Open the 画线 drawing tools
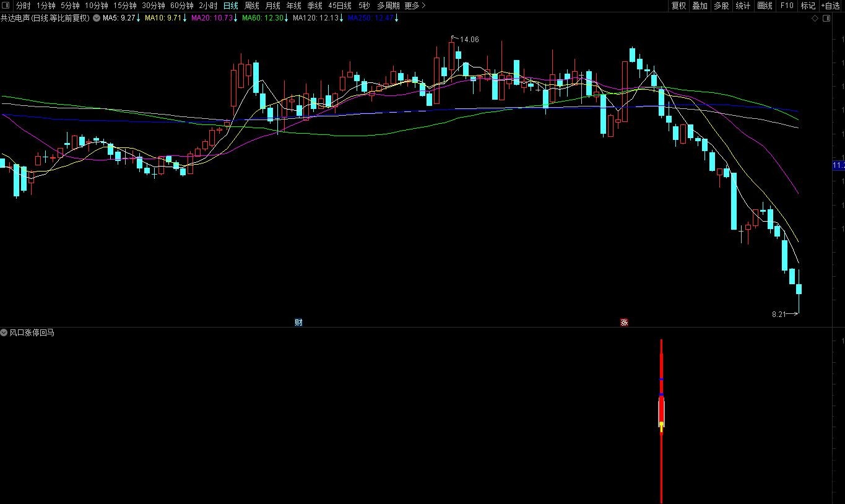 pos(765,6)
